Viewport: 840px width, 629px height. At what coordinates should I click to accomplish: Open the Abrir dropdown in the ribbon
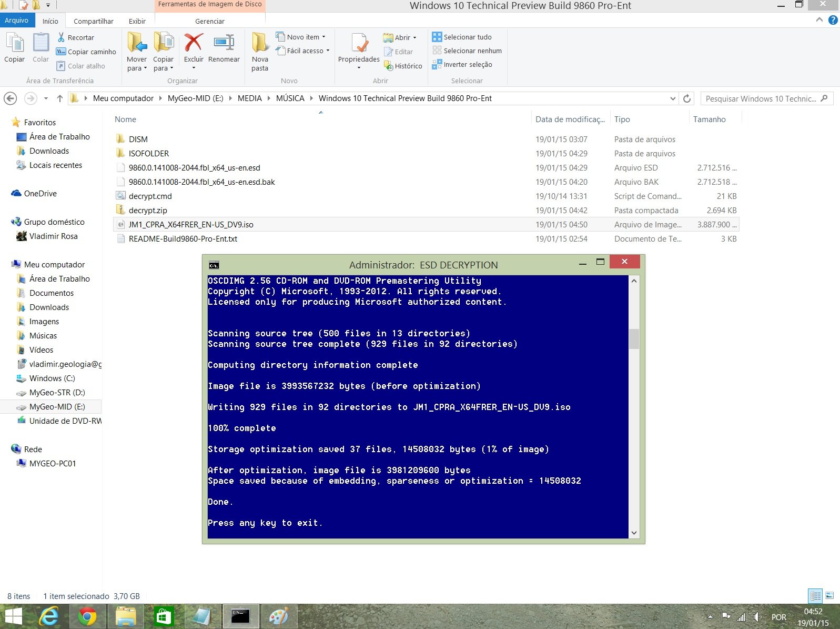[x=400, y=37]
